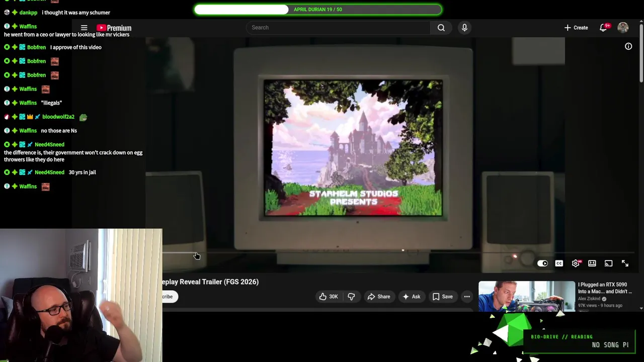This screenshot has width=644, height=362.
Task: Click chat username dankpp
Action: (x=28, y=13)
